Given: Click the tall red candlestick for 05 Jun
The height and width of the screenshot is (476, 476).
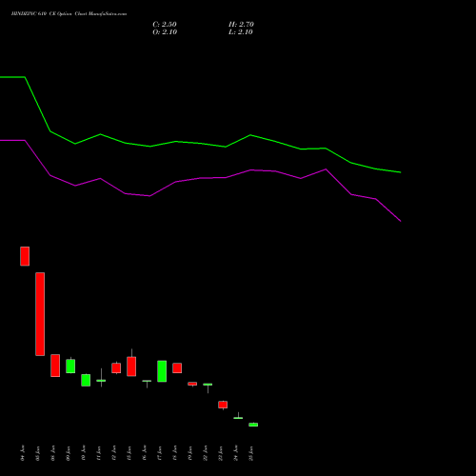Looking at the screenshot, I should (40, 314).
